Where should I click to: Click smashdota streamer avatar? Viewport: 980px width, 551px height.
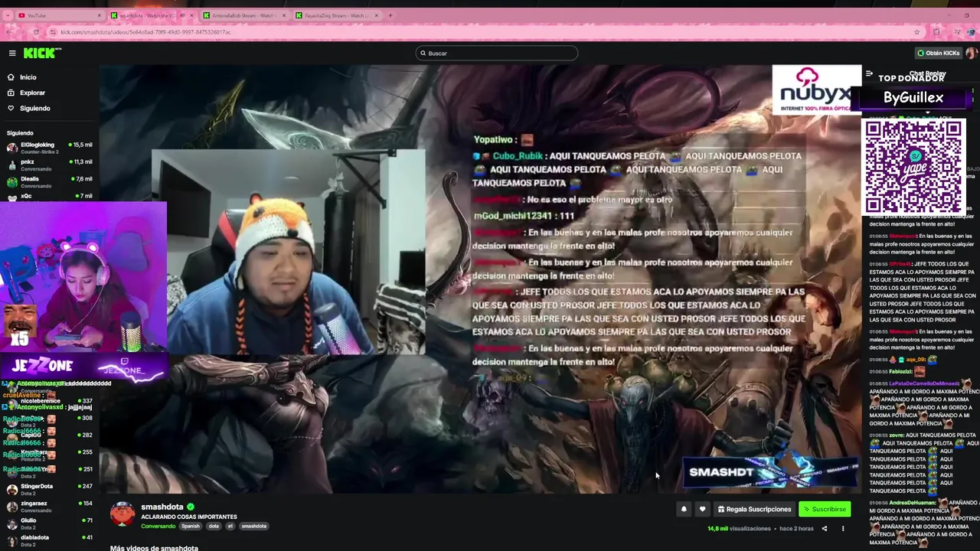(x=122, y=514)
